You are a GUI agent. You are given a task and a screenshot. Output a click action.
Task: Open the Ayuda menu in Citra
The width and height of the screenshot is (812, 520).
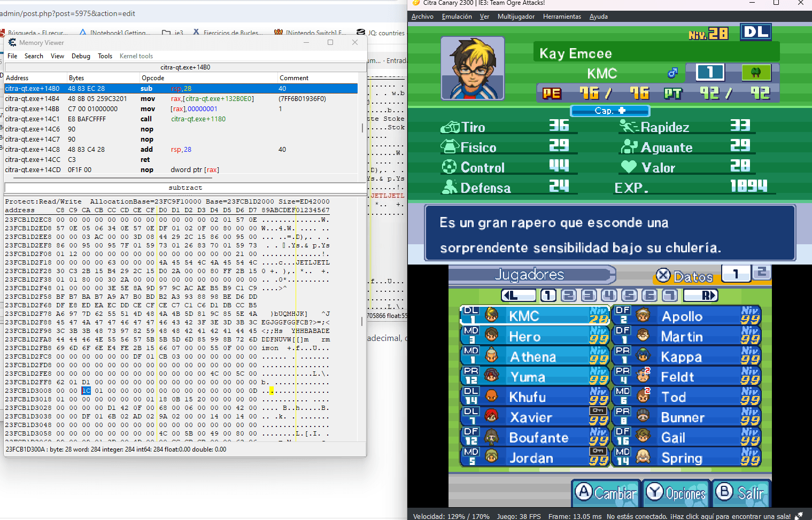pyautogui.click(x=598, y=17)
